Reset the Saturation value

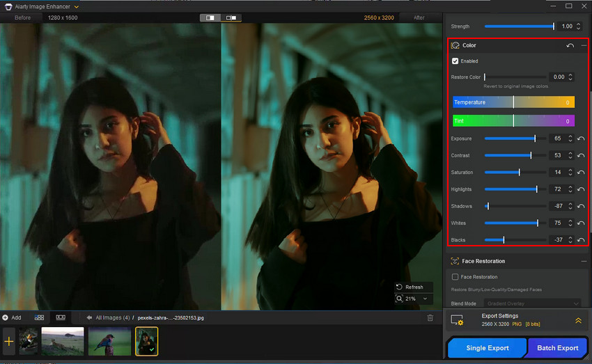click(x=581, y=173)
